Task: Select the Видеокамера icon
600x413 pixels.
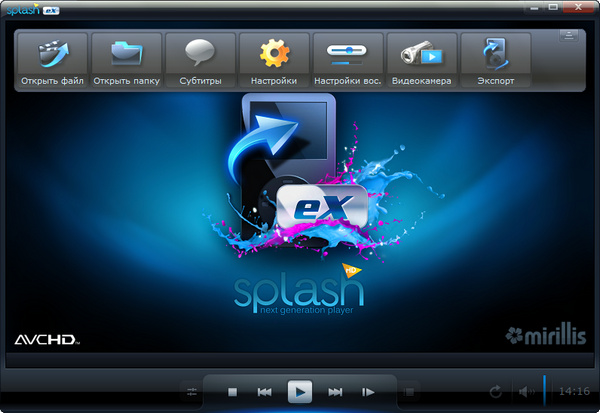Action: (x=421, y=60)
